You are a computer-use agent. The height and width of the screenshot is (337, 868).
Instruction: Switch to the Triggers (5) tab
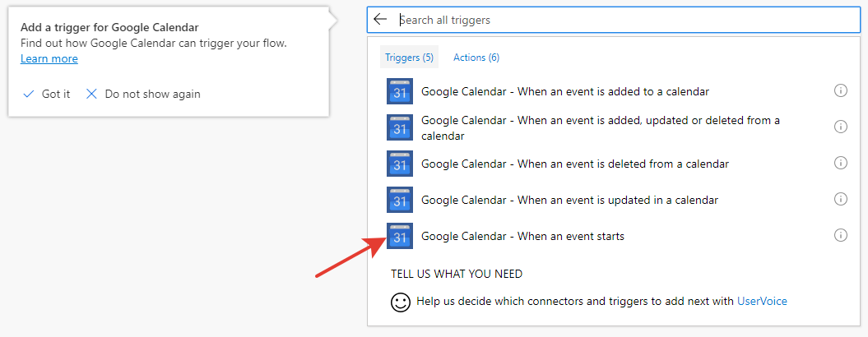[x=409, y=58]
